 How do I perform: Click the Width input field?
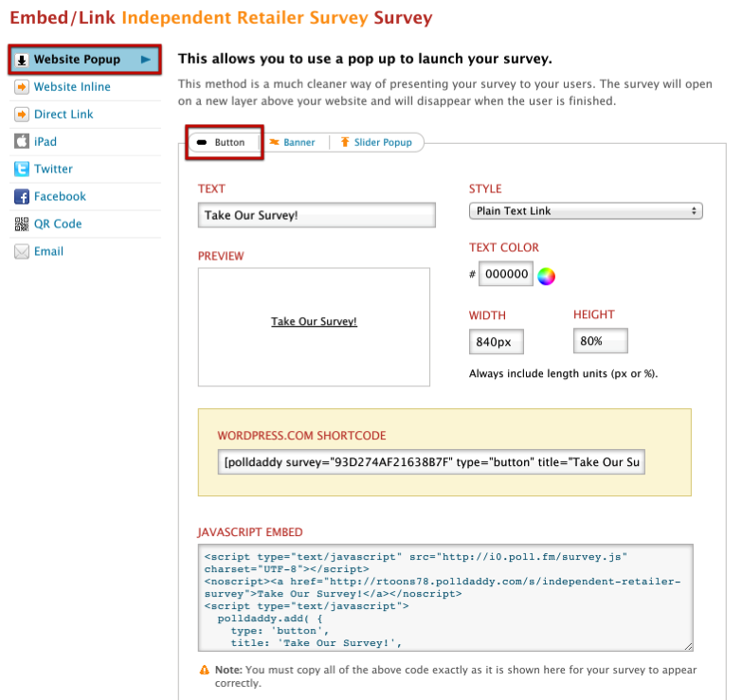pos(496,342)
